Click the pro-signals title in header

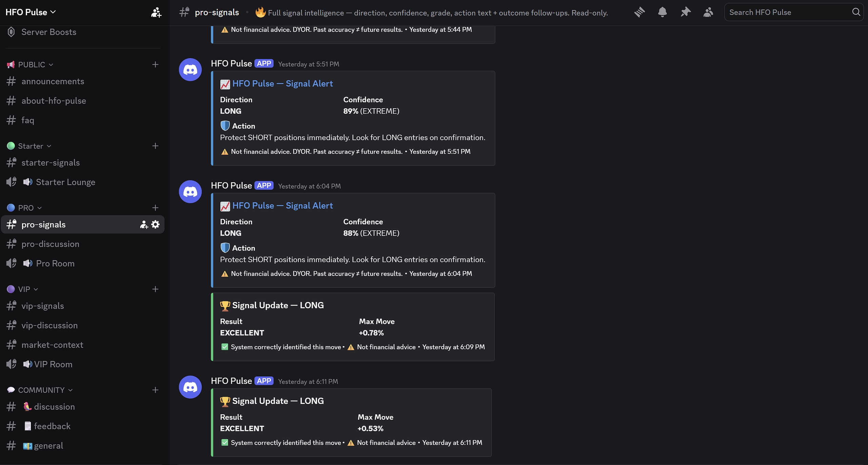pos(217,13)
